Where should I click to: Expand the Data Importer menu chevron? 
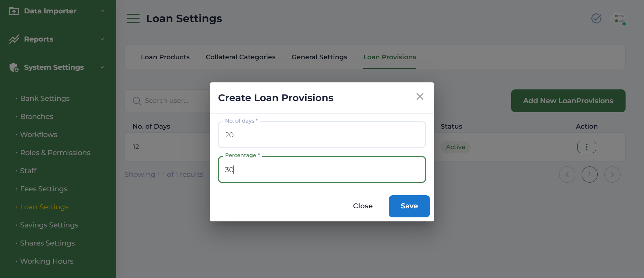102,11
